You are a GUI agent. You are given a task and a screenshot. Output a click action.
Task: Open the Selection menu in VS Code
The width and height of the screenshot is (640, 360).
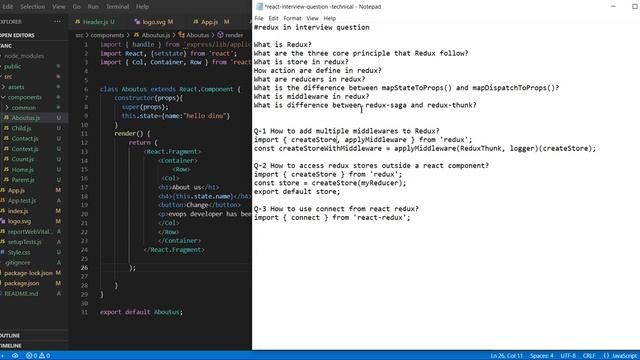click(32, 7)
